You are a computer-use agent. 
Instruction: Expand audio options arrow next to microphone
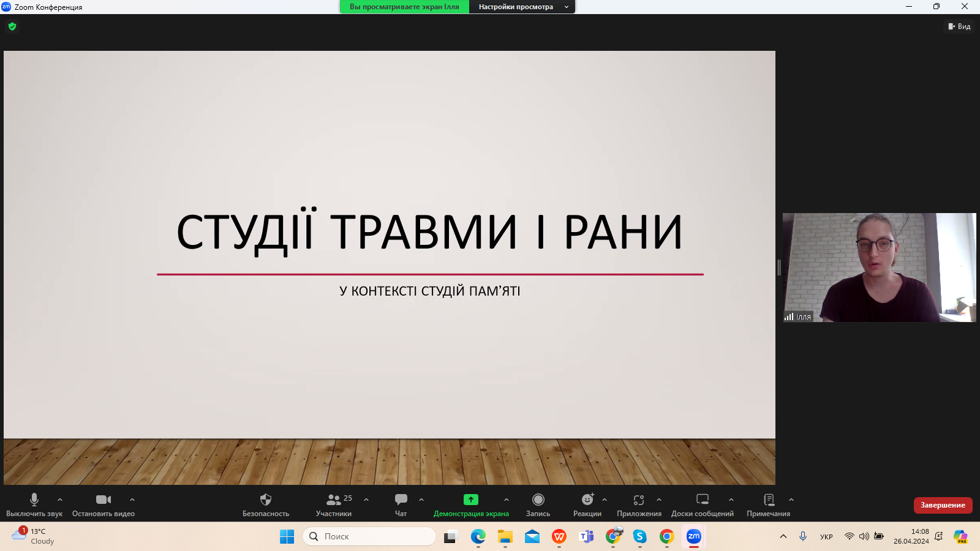pos(60,500)
